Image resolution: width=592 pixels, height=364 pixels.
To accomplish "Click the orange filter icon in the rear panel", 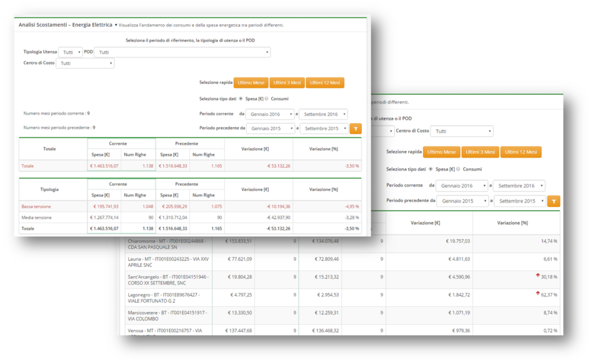I will pos(554,201).
